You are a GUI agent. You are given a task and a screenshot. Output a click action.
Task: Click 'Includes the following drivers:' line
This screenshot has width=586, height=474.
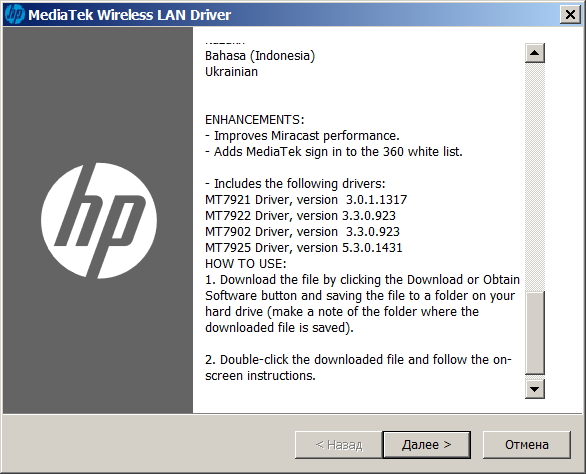pyautogui.click(x=295, y=184)
